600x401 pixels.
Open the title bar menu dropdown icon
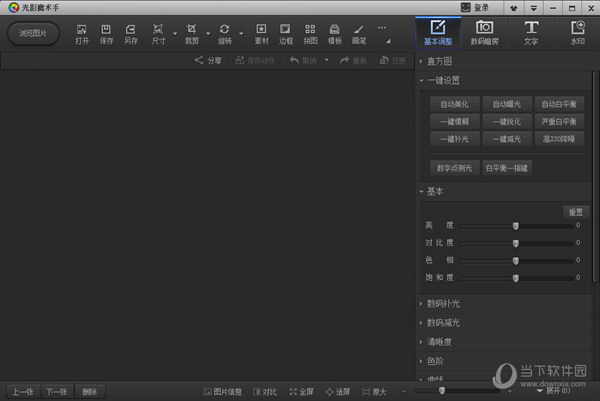click(533, 8)
